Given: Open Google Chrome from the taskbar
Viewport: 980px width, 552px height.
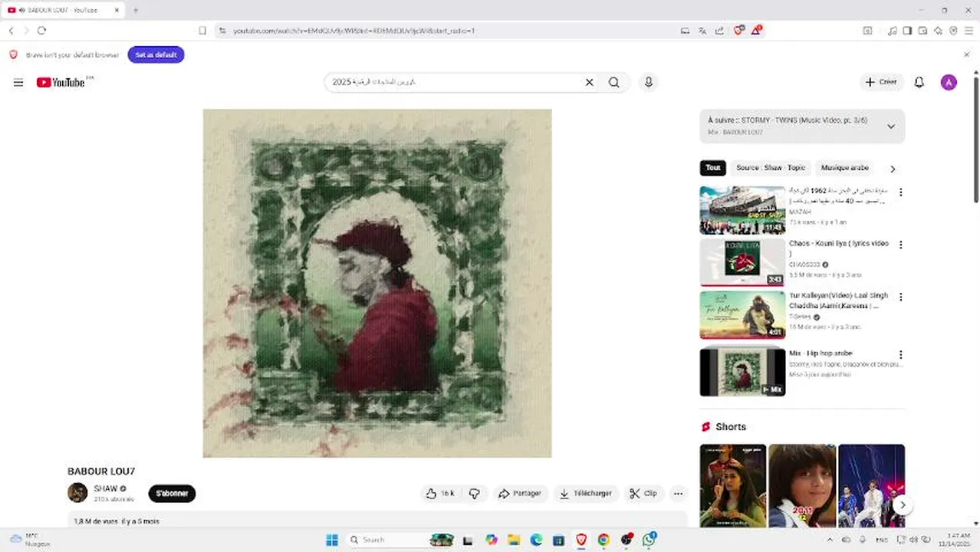Looking at the screenshot, I should [603, 540].
